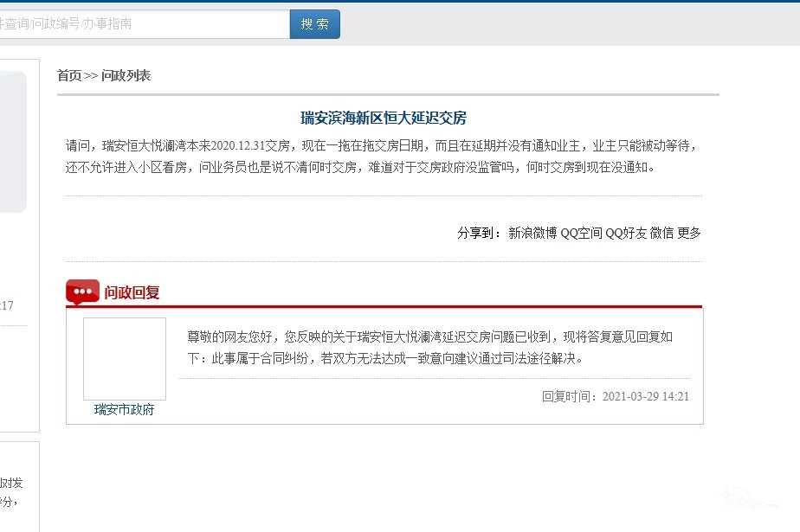Click the 瑞安市政府 avatar image placeholder
This screenshot has height=532, width=800.
125,359
